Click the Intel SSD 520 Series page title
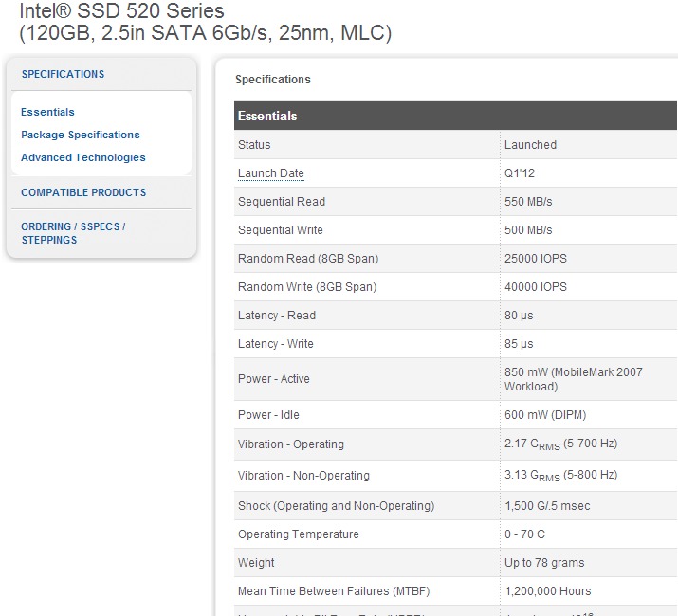This screenshot has width=678, height=616. [x=122, y=12]
